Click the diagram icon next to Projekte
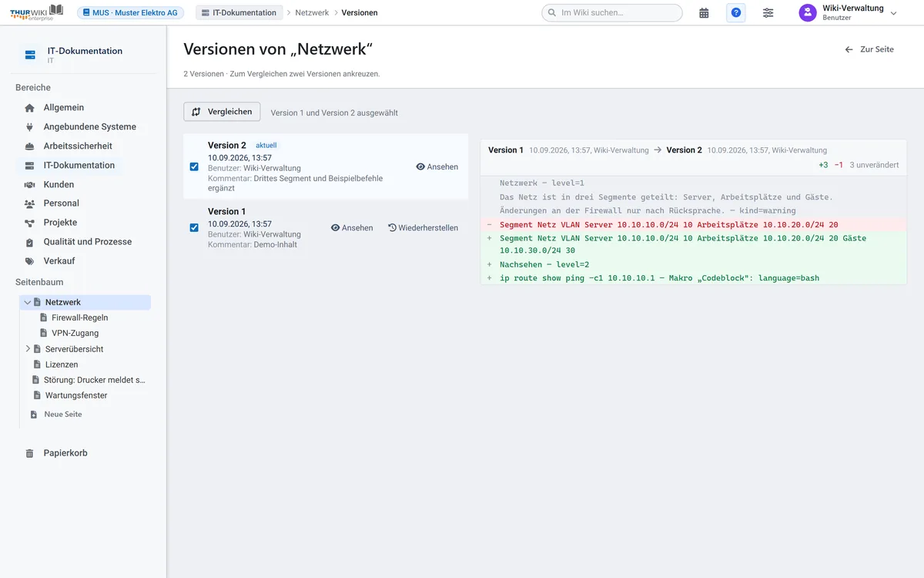924x578 pixels. 30,223
